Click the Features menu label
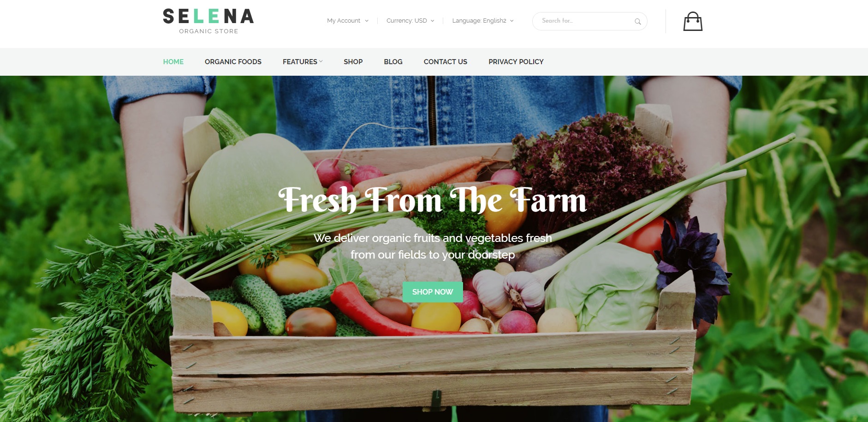Viewport: 868px width, 422px height. tap(300, 62)
